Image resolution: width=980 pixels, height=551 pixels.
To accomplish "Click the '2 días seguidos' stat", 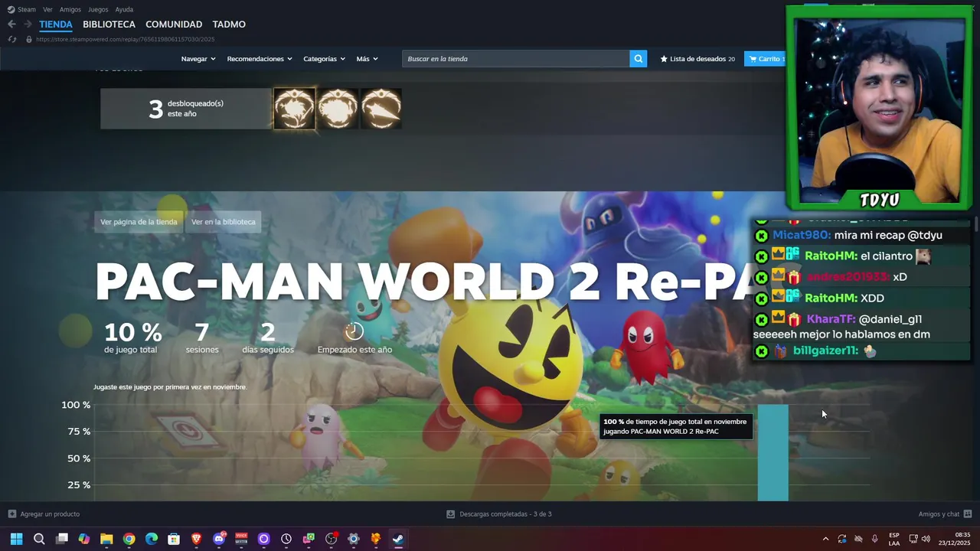I will pyautogui.click(x=267, y=337).
